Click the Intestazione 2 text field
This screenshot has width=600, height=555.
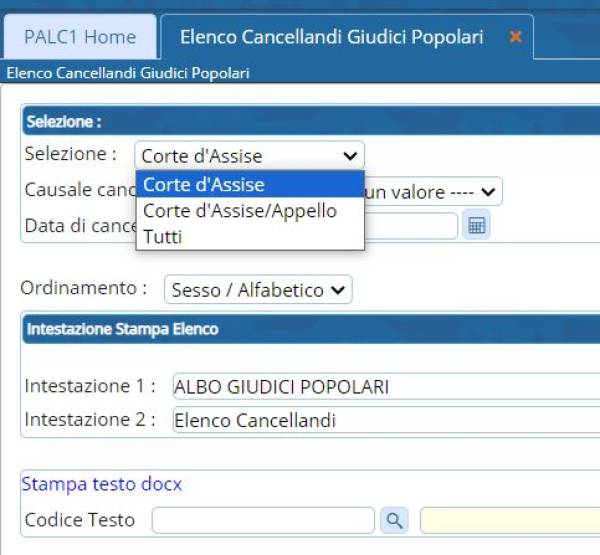tap(386, 420)
